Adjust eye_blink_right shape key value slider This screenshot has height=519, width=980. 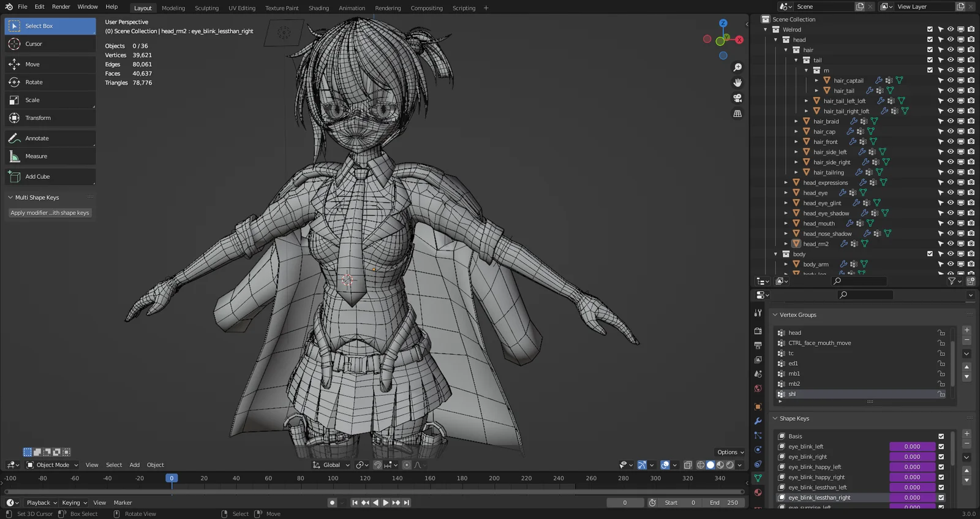(x=912, y=457)
